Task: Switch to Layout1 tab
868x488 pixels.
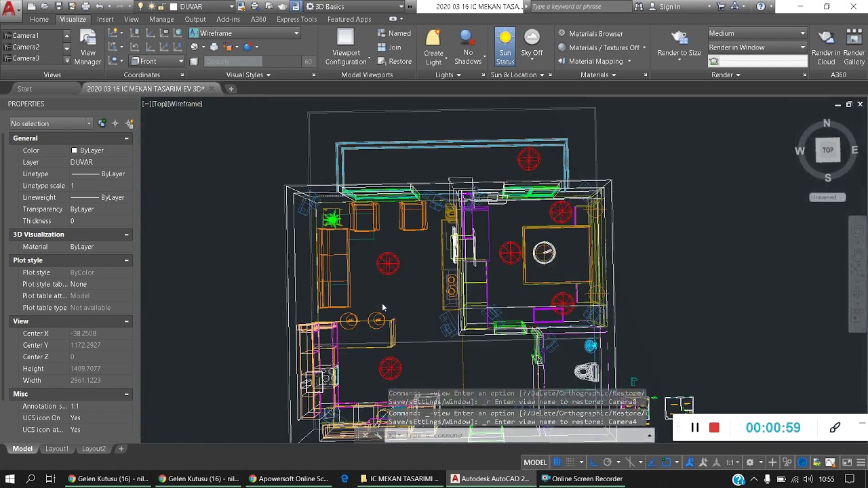Action: click(57, 449)
